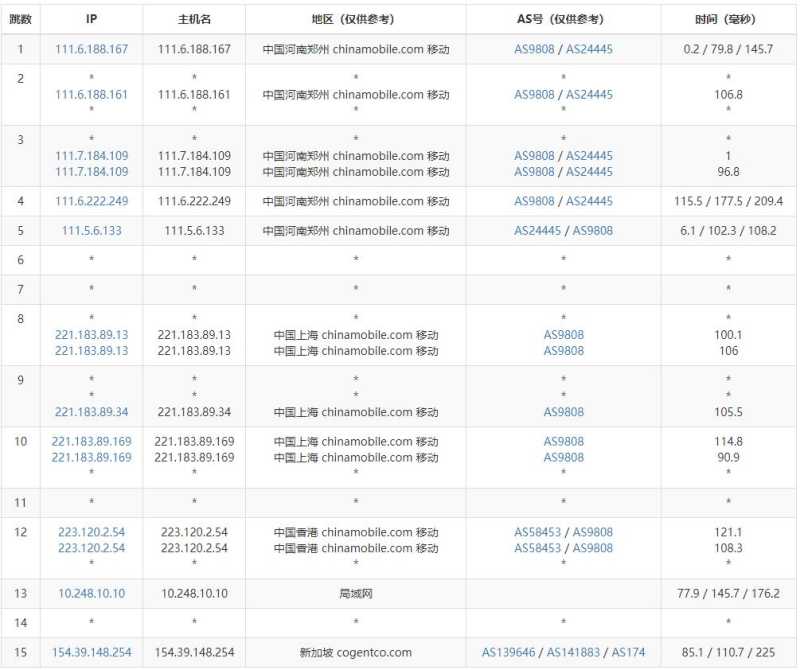The image size is (800, 670).
Task: Click AS24445 link in hop 1 row
Action: click(x=589, y=49)
